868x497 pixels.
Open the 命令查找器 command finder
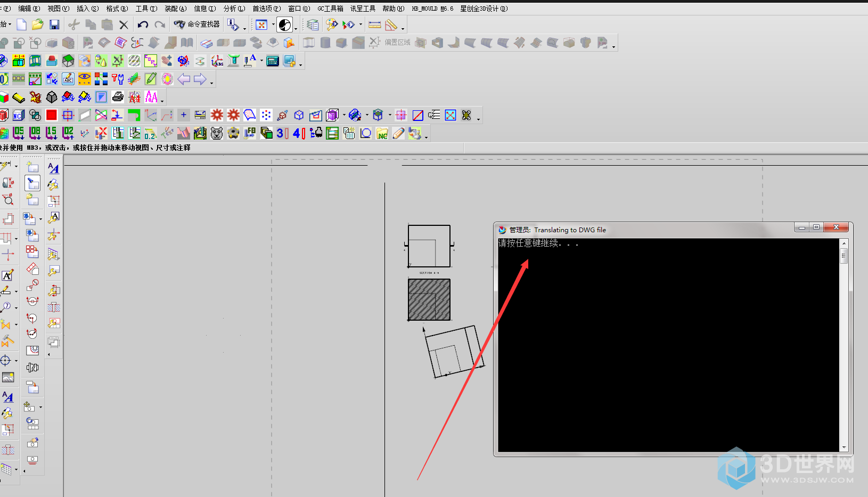click(x=197, y=25)
